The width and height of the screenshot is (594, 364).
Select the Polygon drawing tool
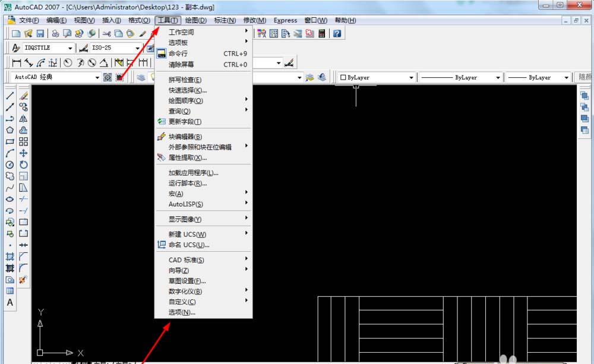(x=10, y=130)
